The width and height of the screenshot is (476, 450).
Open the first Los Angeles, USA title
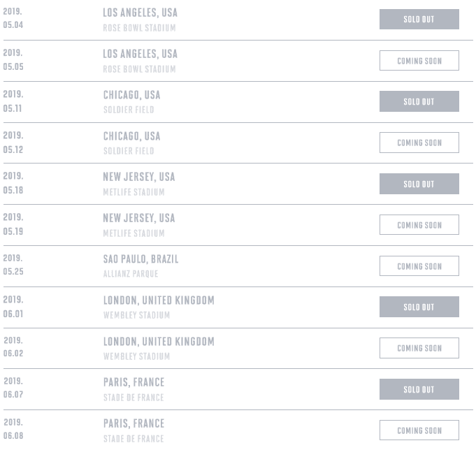tap(140, 13)
